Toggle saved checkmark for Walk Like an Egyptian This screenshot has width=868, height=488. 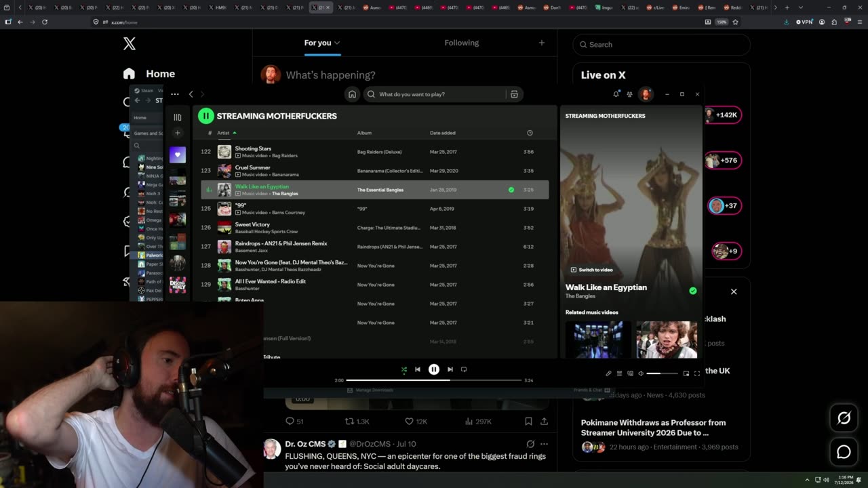(511, 190)
